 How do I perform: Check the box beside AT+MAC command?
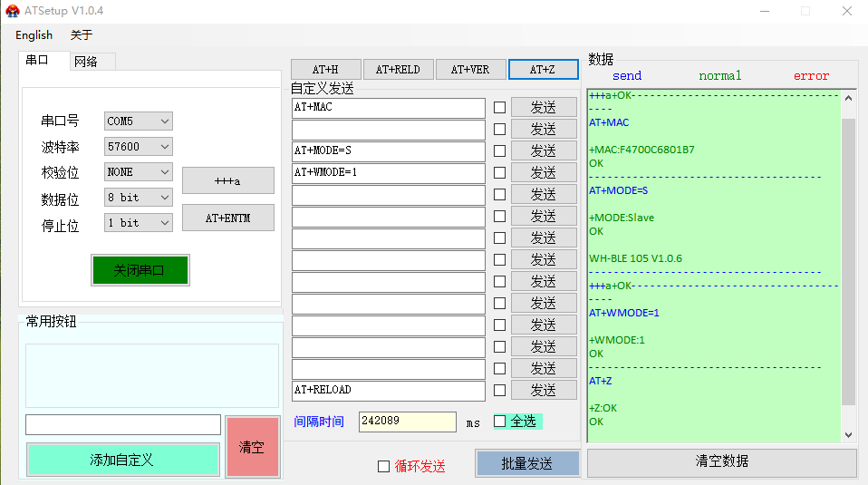(x=499, y=108)
